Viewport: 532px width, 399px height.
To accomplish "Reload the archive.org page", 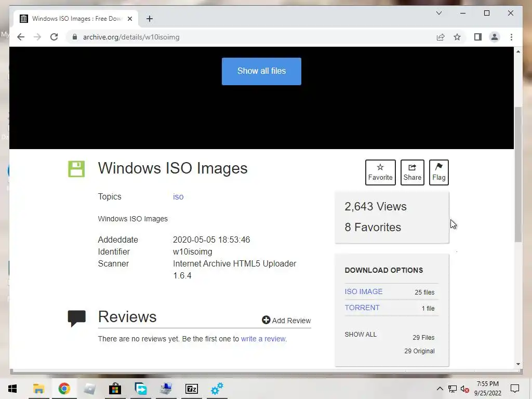I will [54, 37].
